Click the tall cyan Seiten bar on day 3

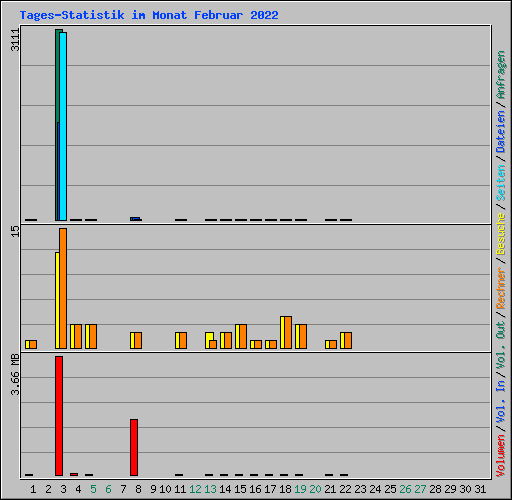(63, 126)
